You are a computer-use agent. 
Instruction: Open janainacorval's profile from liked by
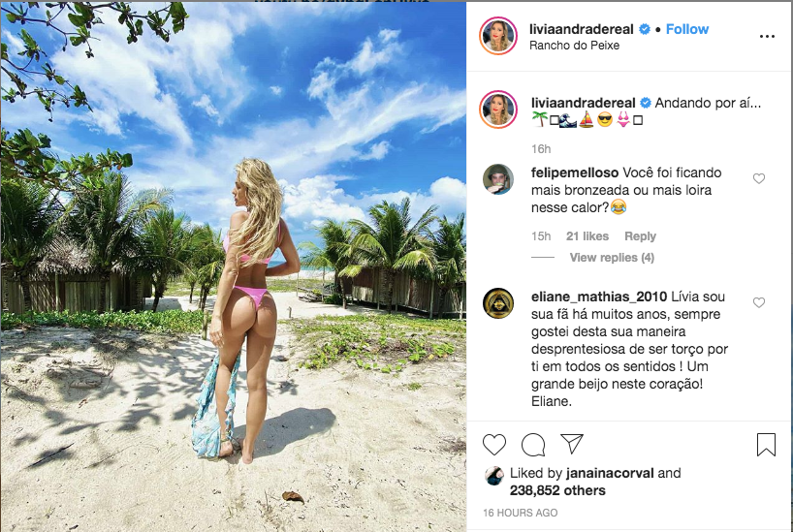(x=610, y=473)
